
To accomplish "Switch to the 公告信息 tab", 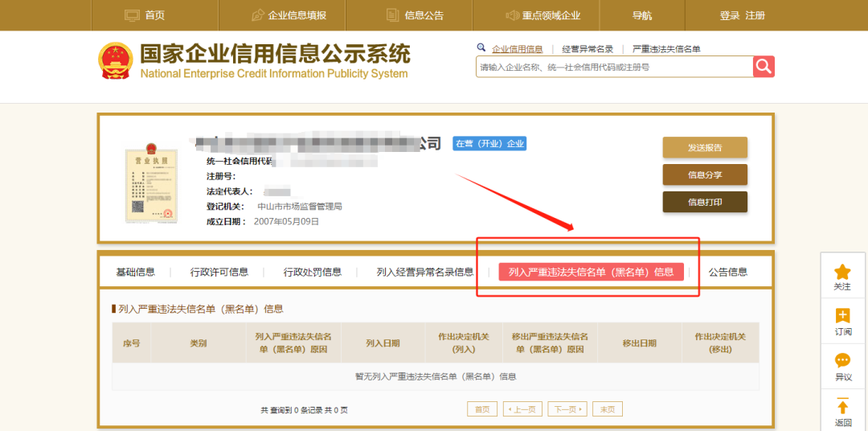I will tap(728, 272).
